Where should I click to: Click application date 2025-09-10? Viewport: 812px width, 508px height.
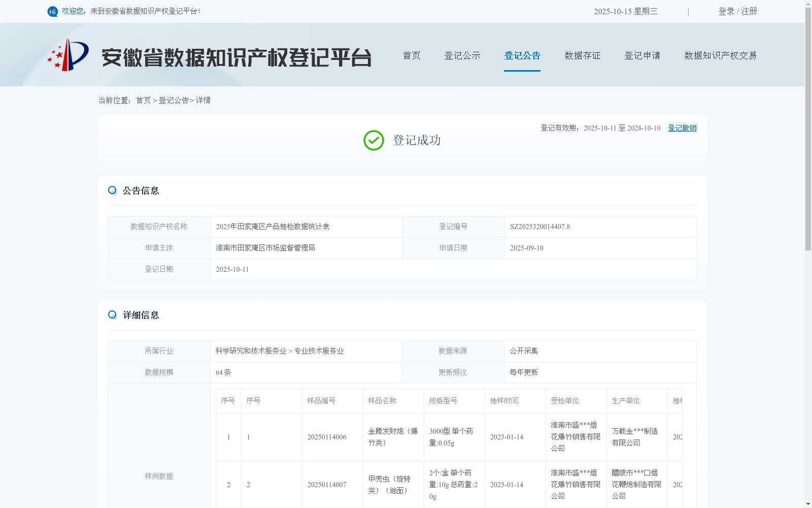[x=527, y=248]
